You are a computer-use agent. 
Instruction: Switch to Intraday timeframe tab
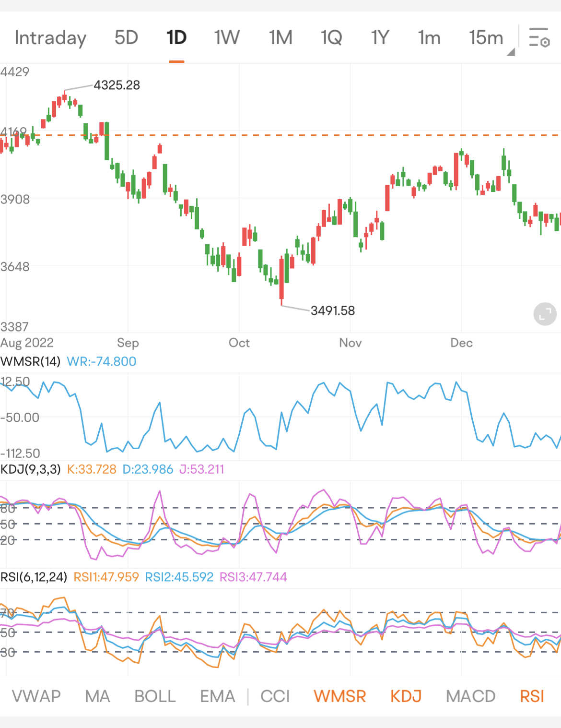click(x=50, y=37)
